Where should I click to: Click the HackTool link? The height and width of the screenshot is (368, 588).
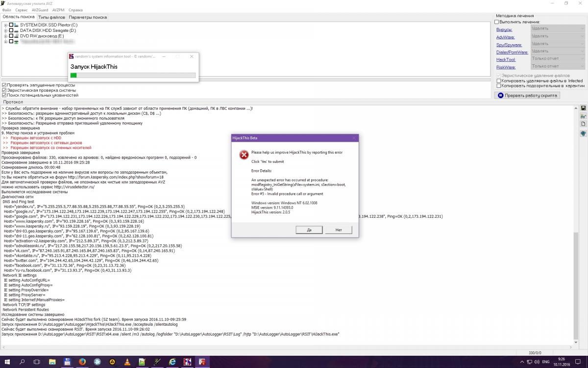[506, 59]
